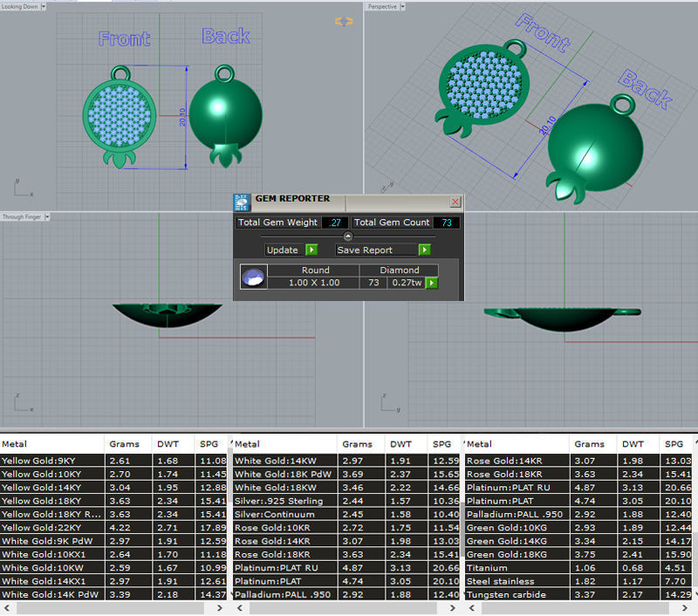
Task: Open the Looking Down viewport dropdown
Action: (43, 7)
